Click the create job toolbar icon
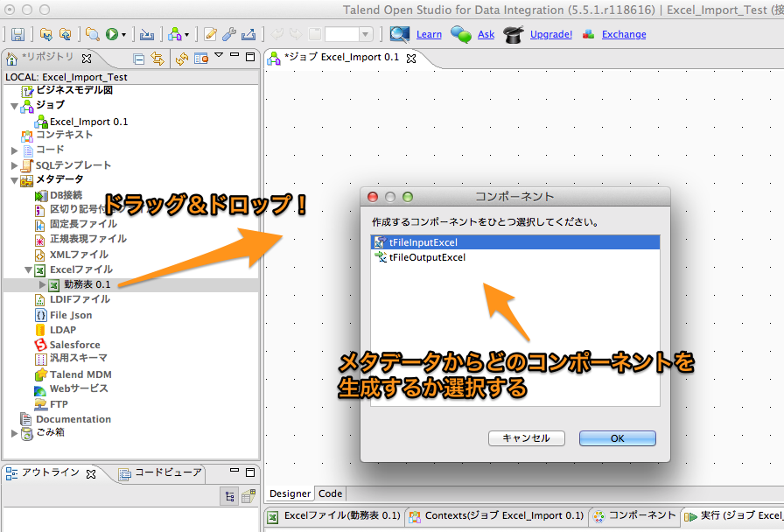The height and width of the screenshot is (532, 784). click(174, 34)
